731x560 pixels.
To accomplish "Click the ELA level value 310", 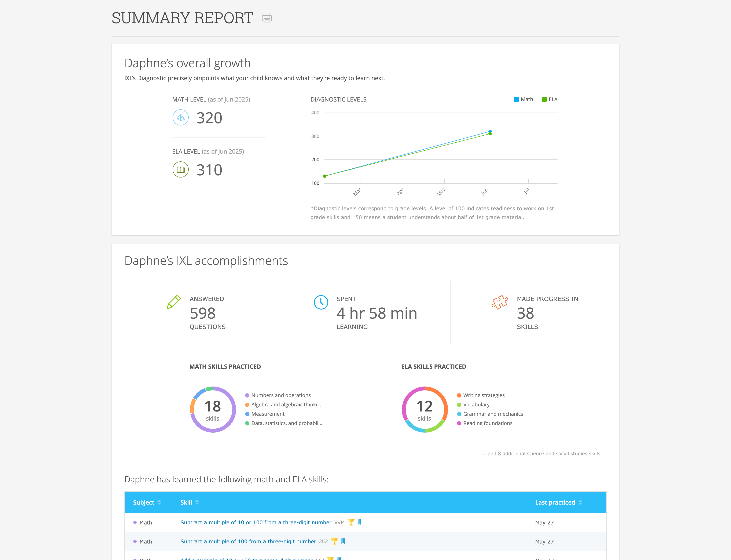I will point(209,170).
